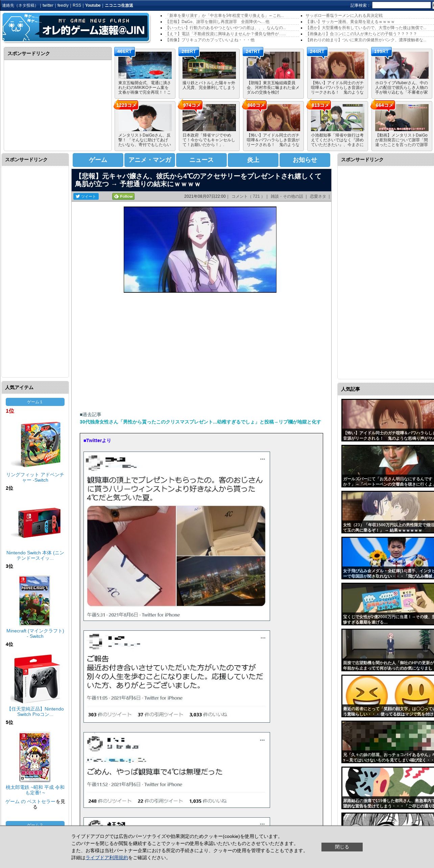Open the twitter link in top bar
Screen dimensions: 434x868
point(48,5)
